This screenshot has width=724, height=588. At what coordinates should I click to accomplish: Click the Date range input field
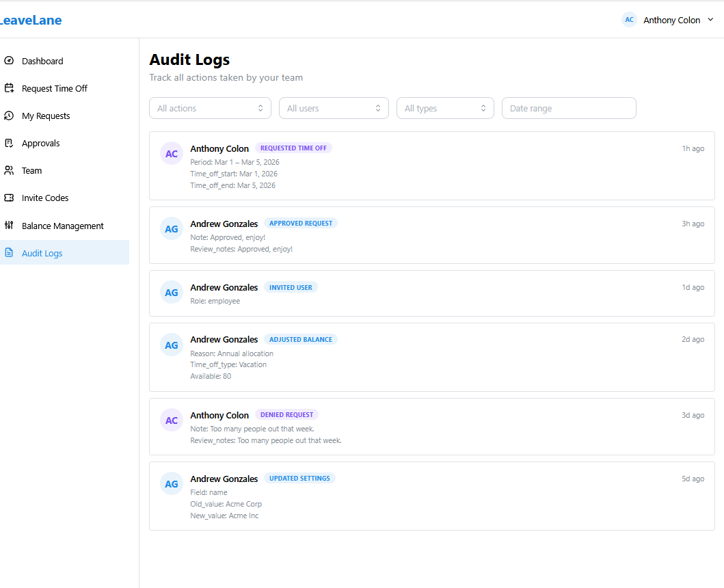click(x=569, y=108)
